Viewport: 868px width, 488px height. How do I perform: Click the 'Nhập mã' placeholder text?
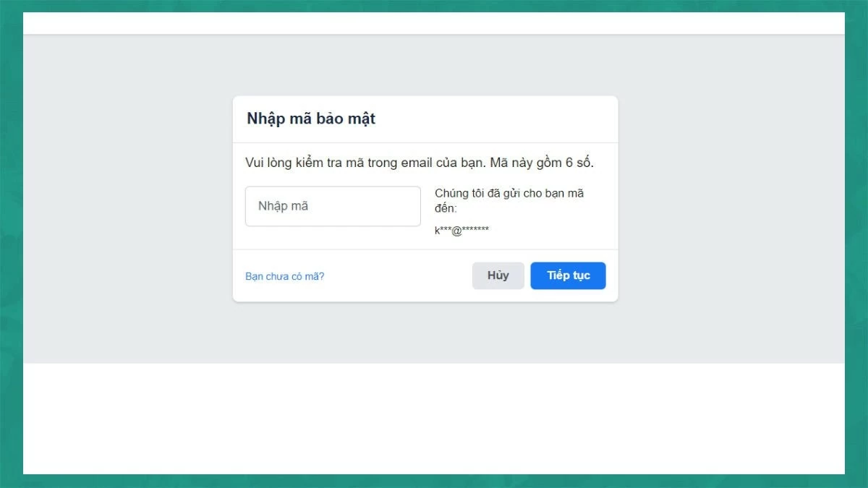coord(283,206)
